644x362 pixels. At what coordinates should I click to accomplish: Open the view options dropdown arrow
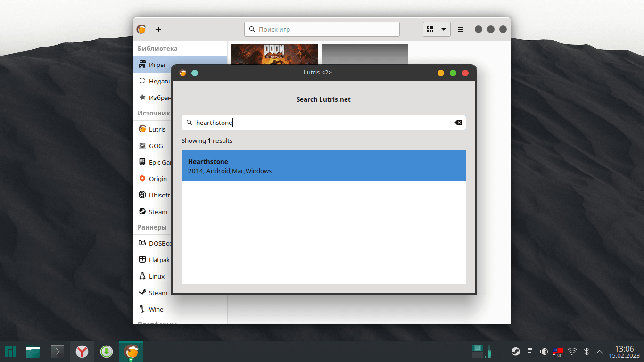pyautogui.click(x=444, y=29)
